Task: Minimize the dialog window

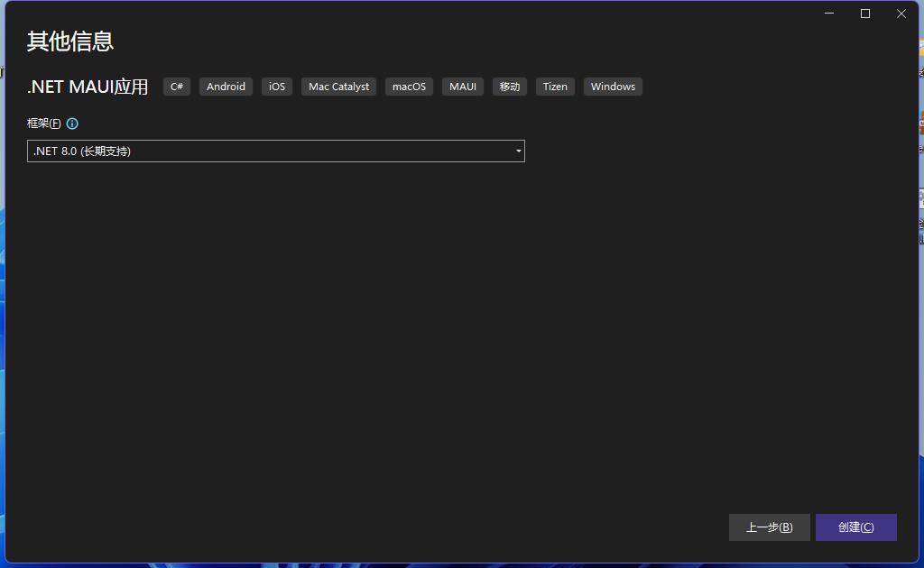Action: [829, 14]
